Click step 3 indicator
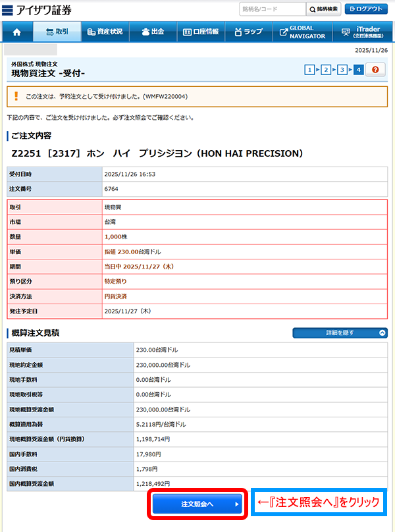Screen dimensions: 395x532 point(342,70)
